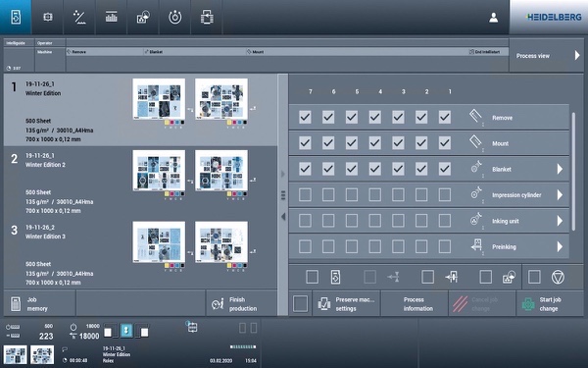Screen dimensions: 588x368
Task: Open Process information
Action: pyautogui.click(x=415, y=304)
